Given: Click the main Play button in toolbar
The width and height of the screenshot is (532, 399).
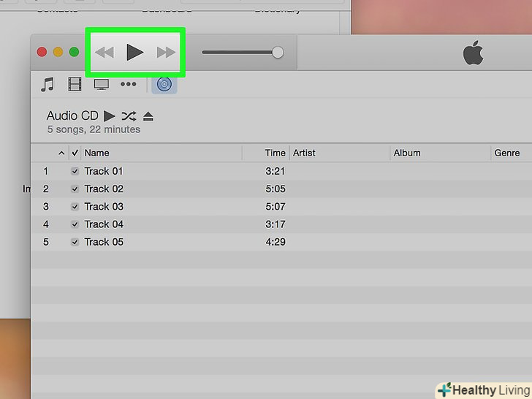Looking at the screenshot, I should tap(135, 53).
